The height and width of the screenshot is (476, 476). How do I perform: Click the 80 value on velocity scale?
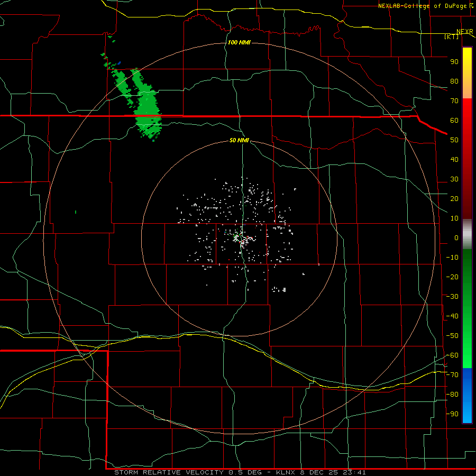454,81
